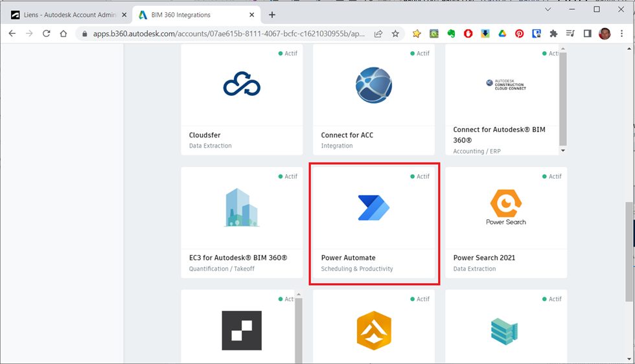Open the Power Automate card title
Screen dimensions: 635x364
pyautogui.click(x=349, y=258)
